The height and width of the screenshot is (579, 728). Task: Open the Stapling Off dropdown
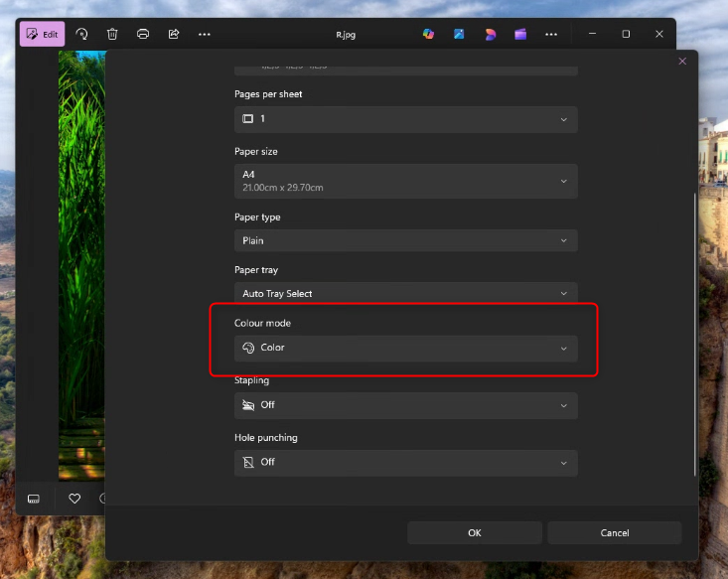(x=406, y=405)
